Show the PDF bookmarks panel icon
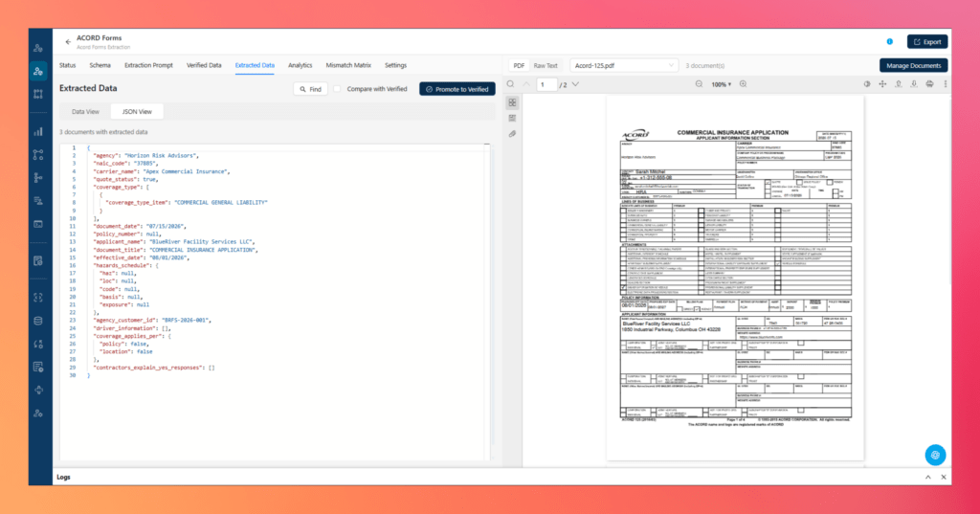This screenshot has width=980, height=514. 513,118
